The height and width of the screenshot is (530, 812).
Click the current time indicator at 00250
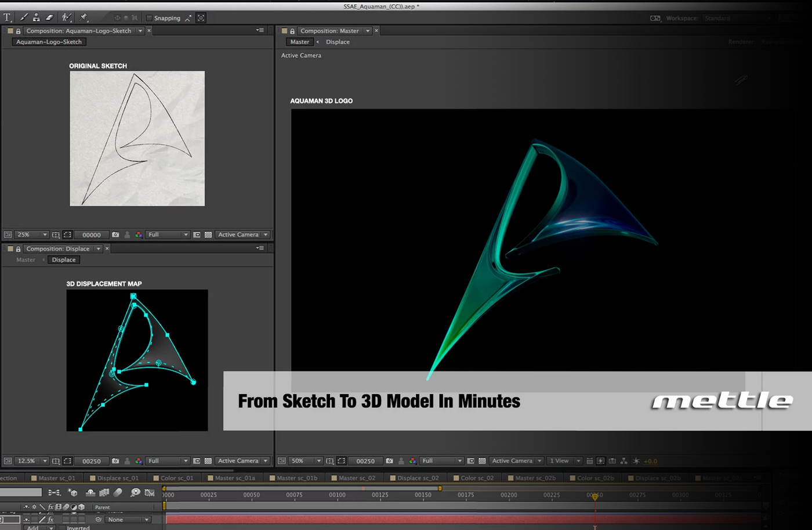click(594, 496)
